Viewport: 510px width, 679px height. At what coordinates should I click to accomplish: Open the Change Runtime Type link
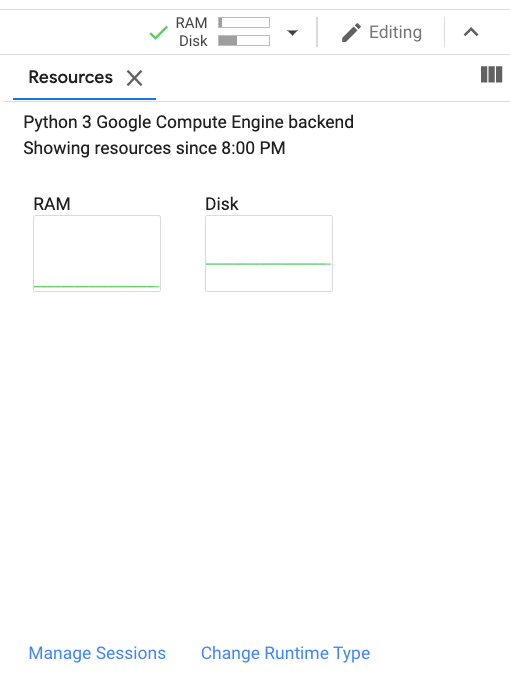click(285, 653)
